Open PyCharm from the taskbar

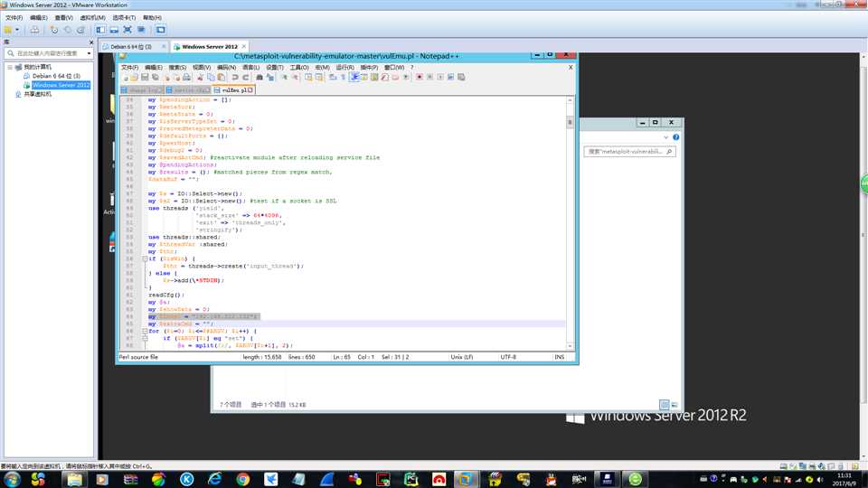point(410,479)
